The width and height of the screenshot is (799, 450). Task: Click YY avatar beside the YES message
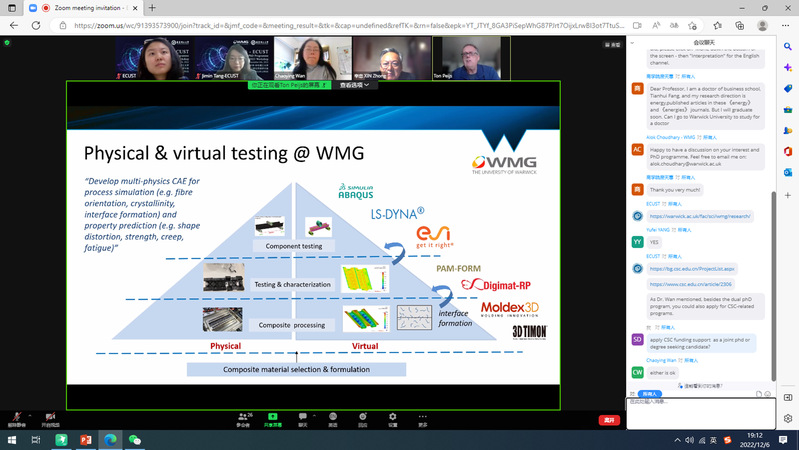click(637, 242)
